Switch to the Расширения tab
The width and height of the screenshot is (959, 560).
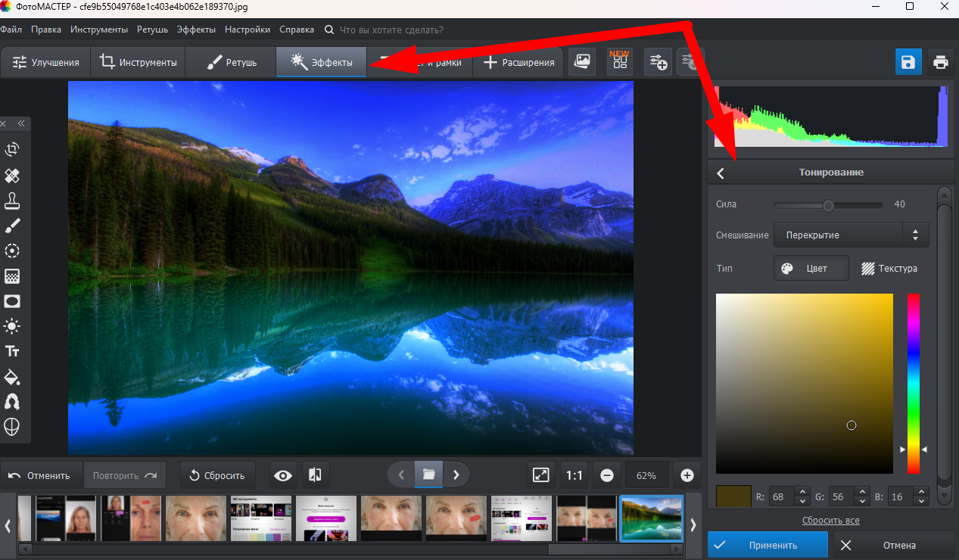click(x=518, y=63)
